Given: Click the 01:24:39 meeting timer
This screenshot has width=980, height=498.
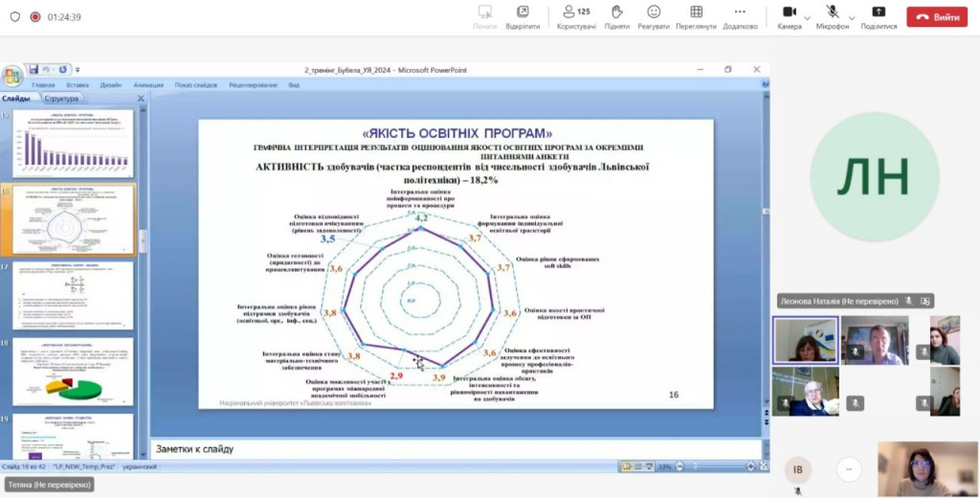Looking at the screenshot, I should [64, 17].
